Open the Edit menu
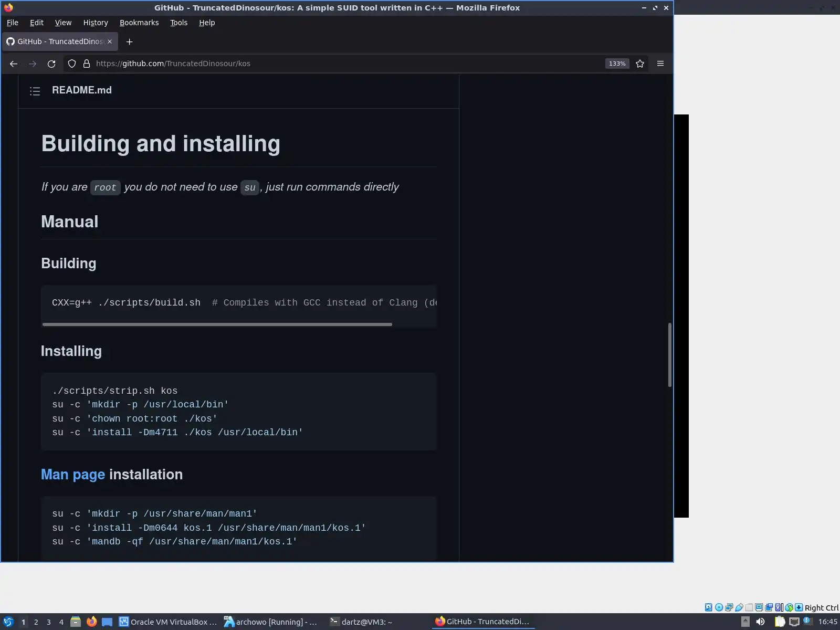840x630 pixels. [x=37, y=23]
